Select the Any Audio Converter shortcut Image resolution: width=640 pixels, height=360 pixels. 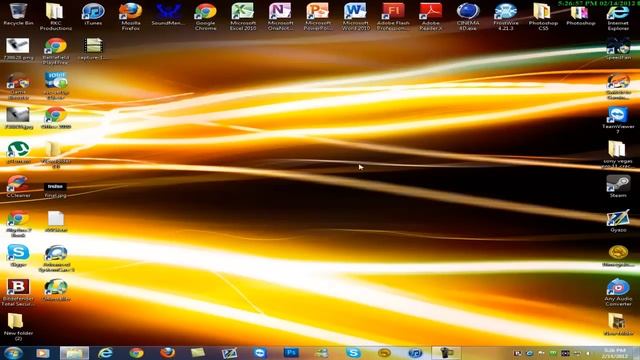pos(618,292)
